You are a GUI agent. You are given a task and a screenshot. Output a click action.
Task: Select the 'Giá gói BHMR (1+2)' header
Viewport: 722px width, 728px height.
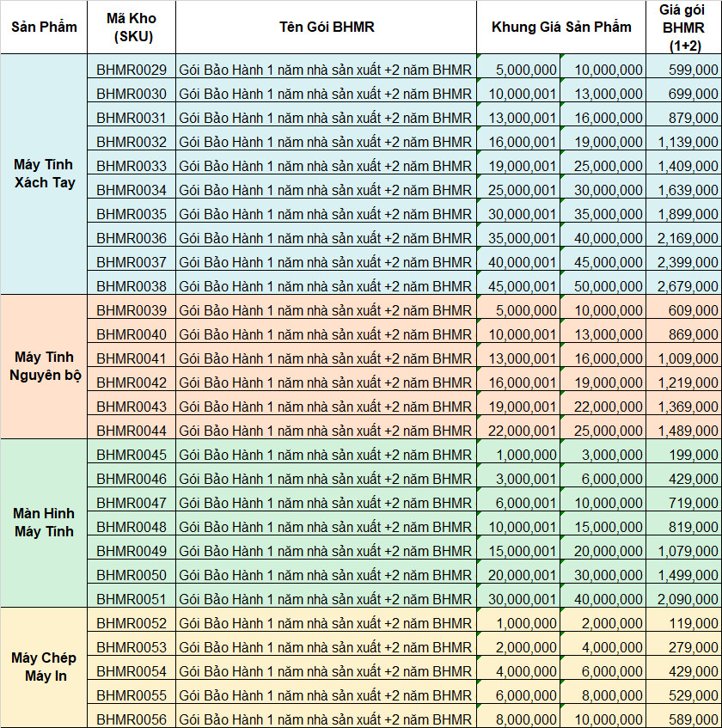(x=683, y=27)
